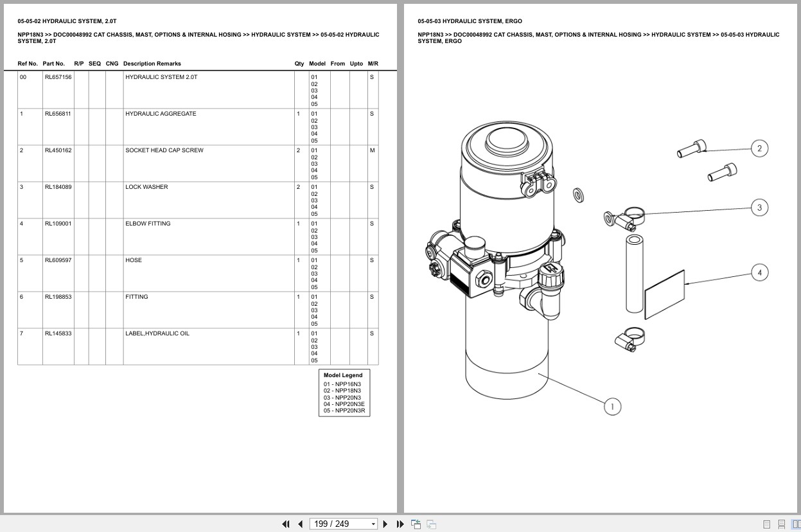Click the Part No. column header
This screenshot has width=801, height=532.
(x=54, y=64)
